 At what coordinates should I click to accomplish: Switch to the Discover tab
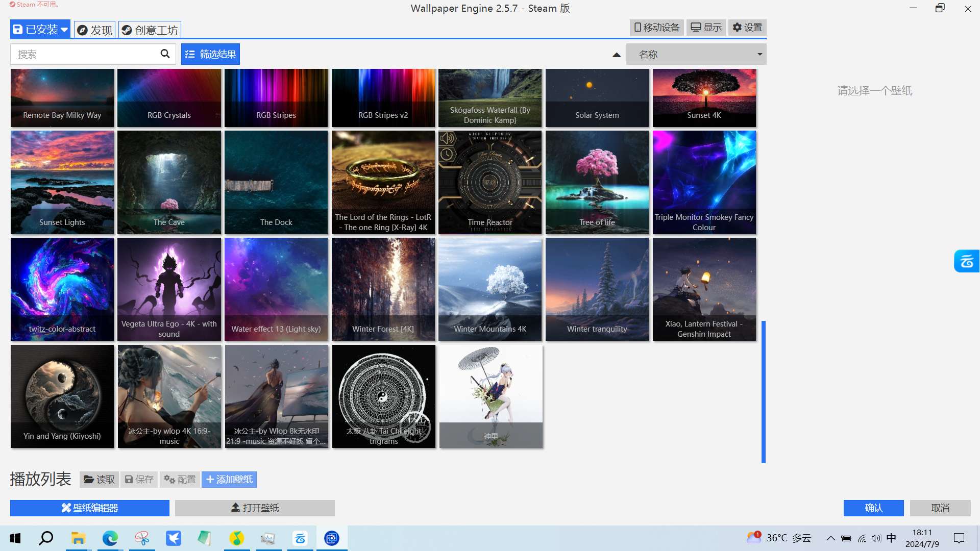point(95,30)
